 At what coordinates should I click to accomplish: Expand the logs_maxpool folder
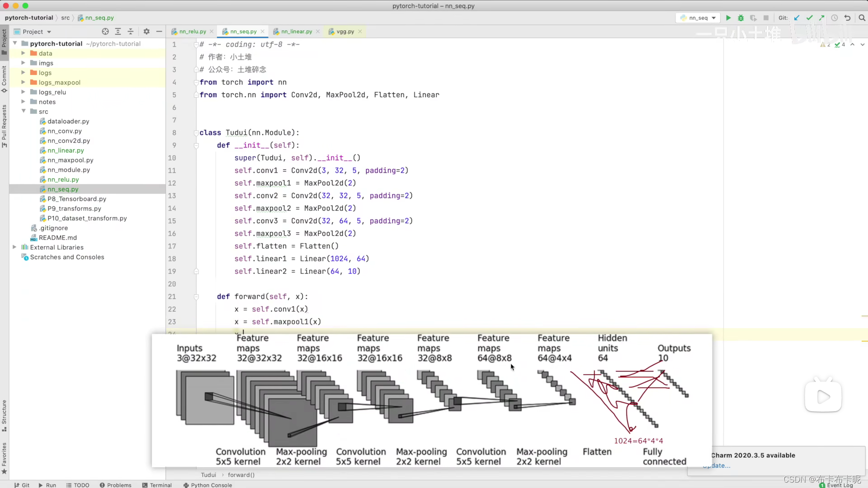pyautogui.click(x=23, y=82)
